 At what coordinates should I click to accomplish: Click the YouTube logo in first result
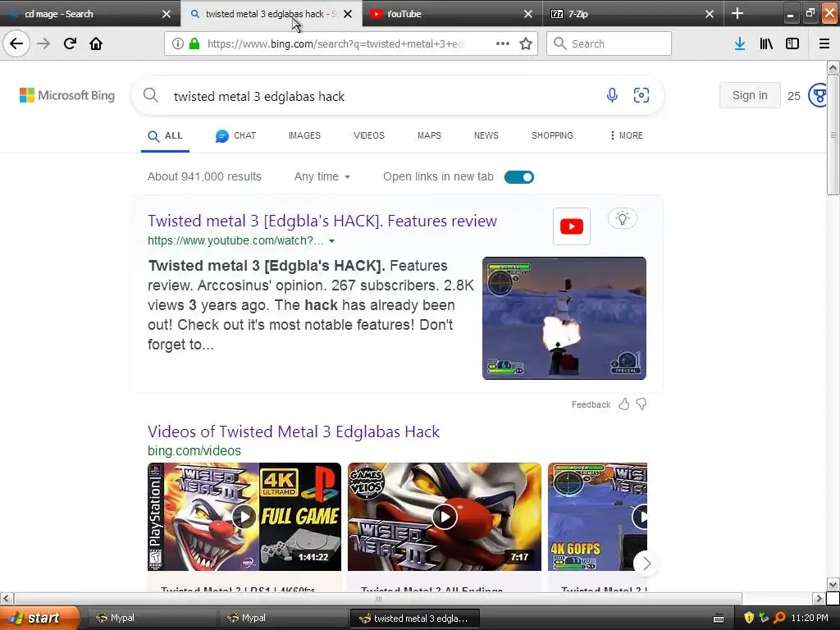[572, 226]
